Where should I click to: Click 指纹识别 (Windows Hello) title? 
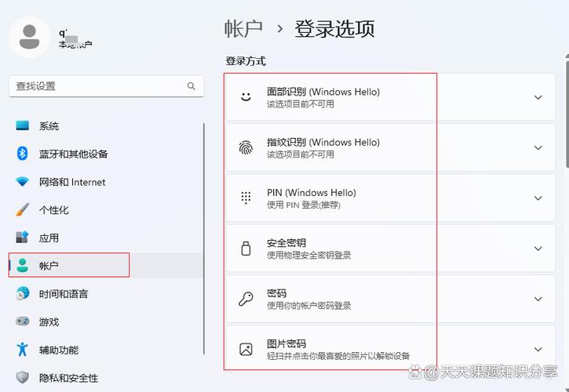click(x=323, y=142)
